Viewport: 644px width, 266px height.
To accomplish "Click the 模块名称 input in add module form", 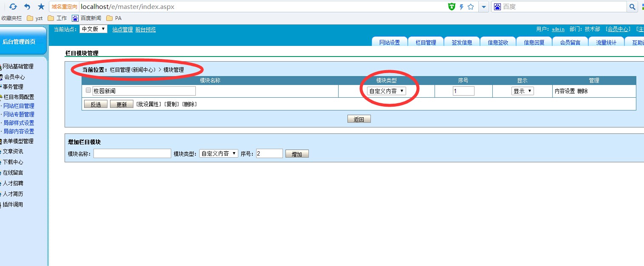I will tap(132, 153).
